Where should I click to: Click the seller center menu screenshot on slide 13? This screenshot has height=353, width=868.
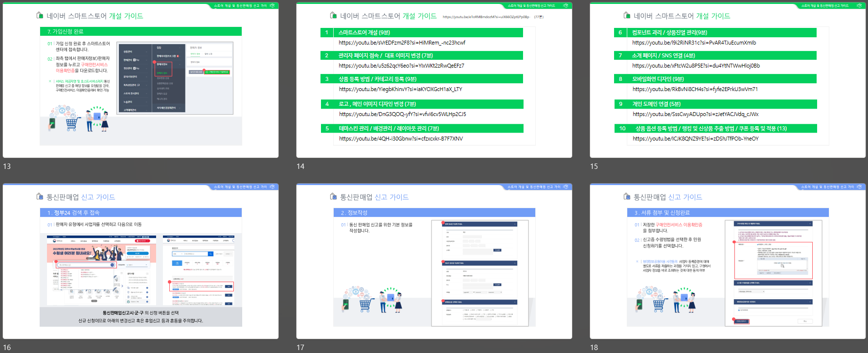(175, 78)
